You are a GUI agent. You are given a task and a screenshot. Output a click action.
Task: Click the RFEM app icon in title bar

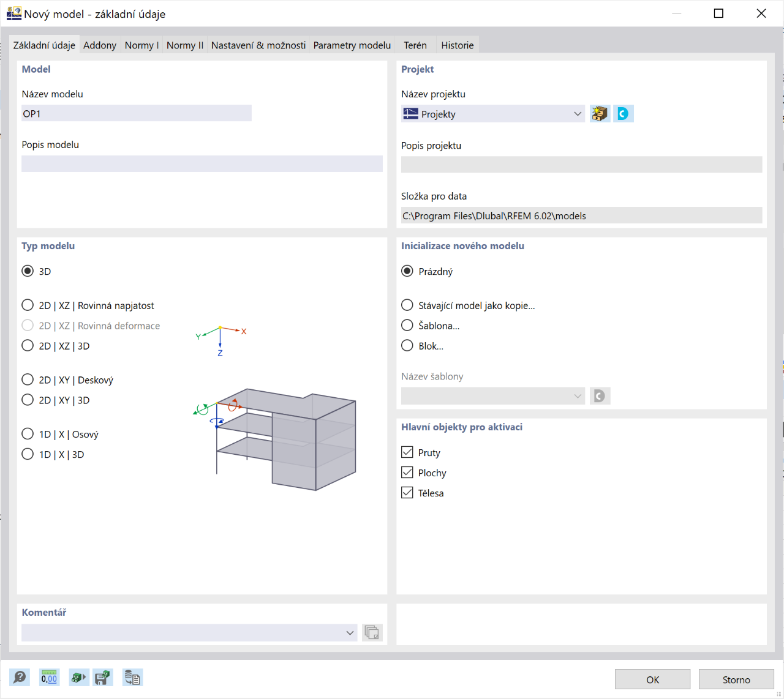(13, 13)
